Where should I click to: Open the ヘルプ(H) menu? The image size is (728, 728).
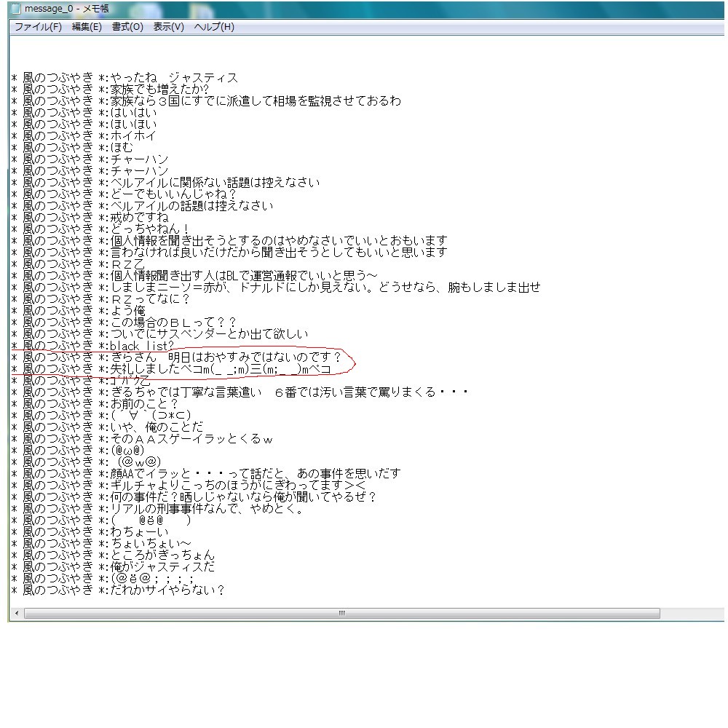214,27
